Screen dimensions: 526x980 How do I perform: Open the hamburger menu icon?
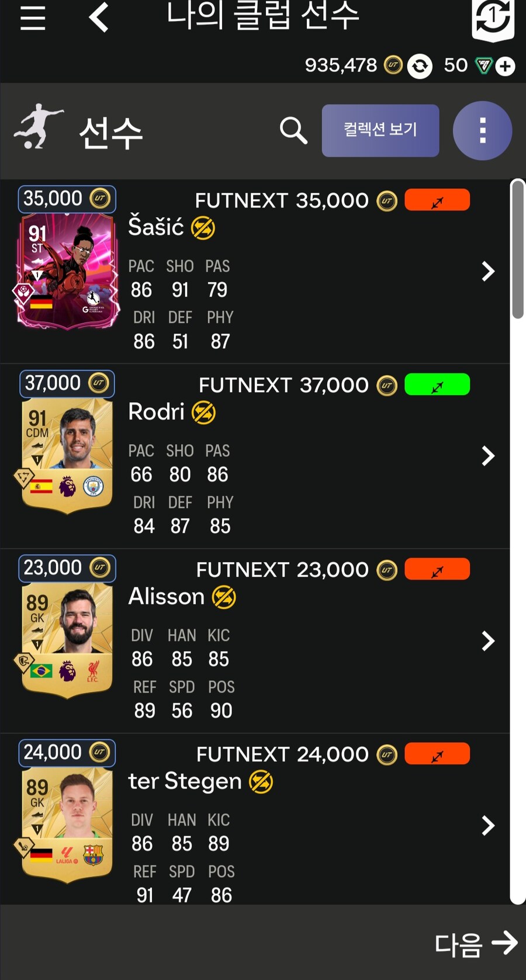tap(33, 18)
